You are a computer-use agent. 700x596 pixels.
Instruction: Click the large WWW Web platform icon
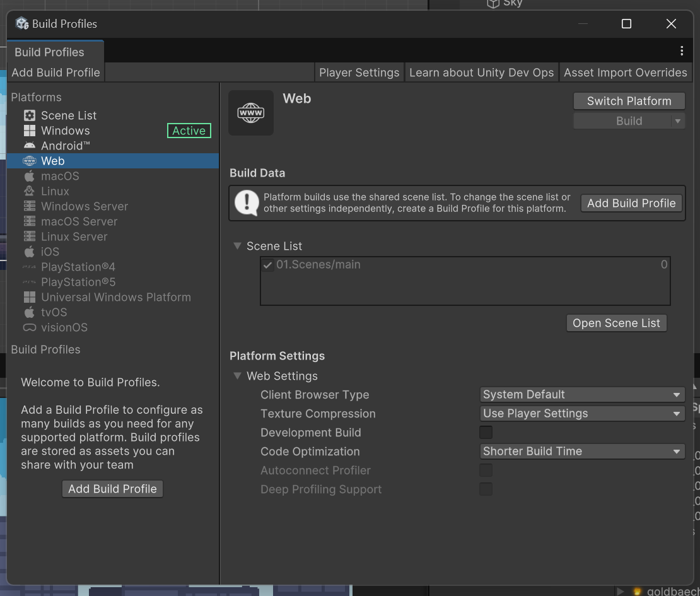[x=251, y=113]
